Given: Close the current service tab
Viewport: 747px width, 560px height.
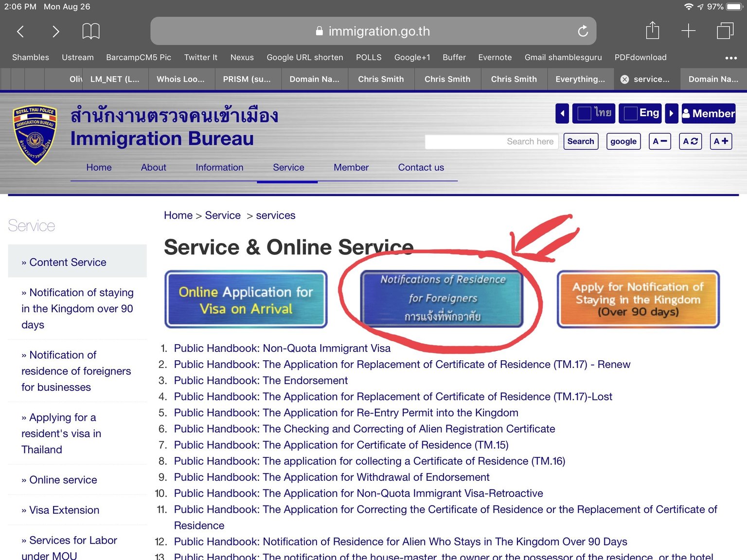Looking at the screenshot, I should (625, 79).
